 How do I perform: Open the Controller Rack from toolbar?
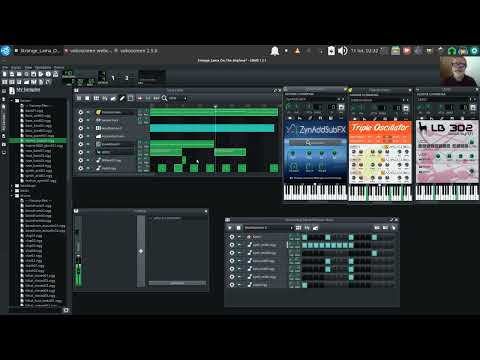click(x=48, y=82)
